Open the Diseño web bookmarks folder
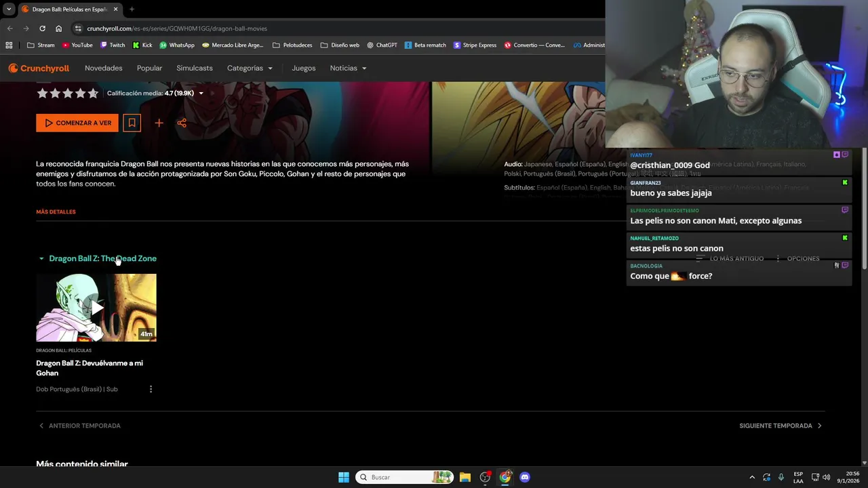 [340, 45]
